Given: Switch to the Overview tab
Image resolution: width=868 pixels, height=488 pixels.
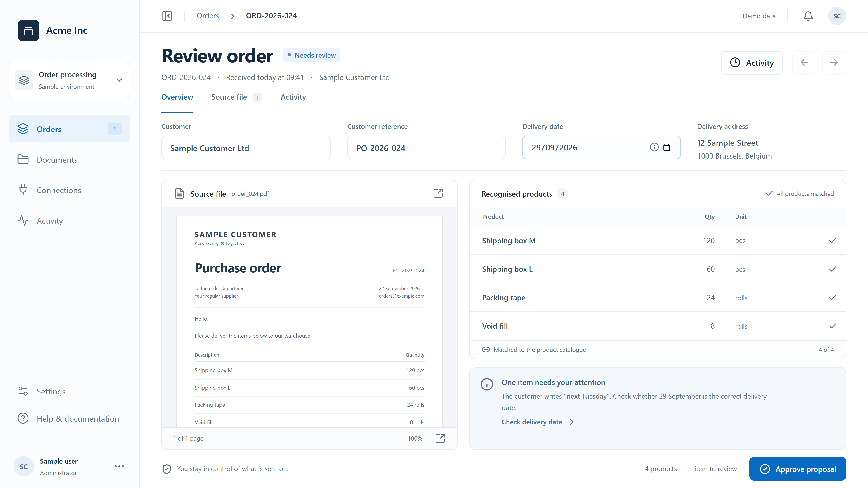Looking at the screenshot, I should (x=177, y=97).
